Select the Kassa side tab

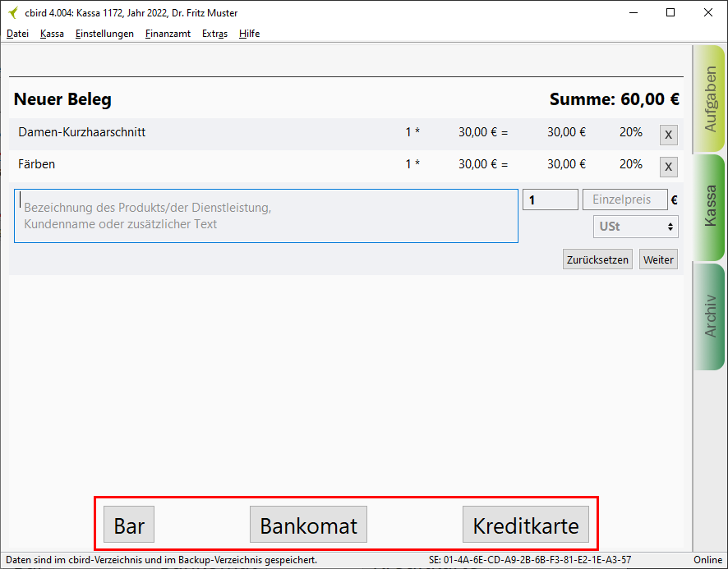[709, 206]
